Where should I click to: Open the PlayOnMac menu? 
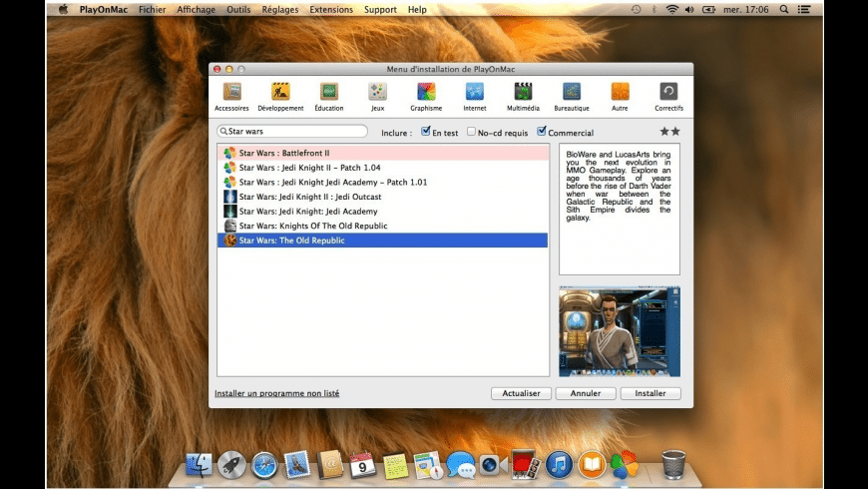(104, 9)
